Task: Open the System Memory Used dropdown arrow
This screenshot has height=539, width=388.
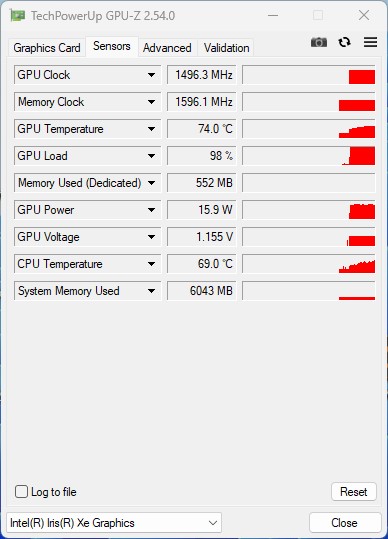Action: pos(151,291)
